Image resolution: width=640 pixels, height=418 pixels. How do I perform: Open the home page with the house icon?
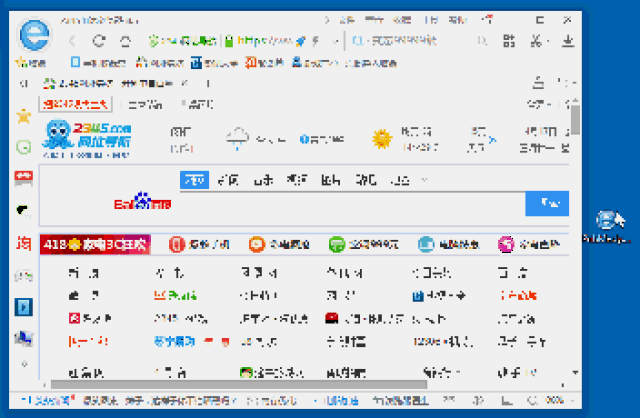click(125, 41)
